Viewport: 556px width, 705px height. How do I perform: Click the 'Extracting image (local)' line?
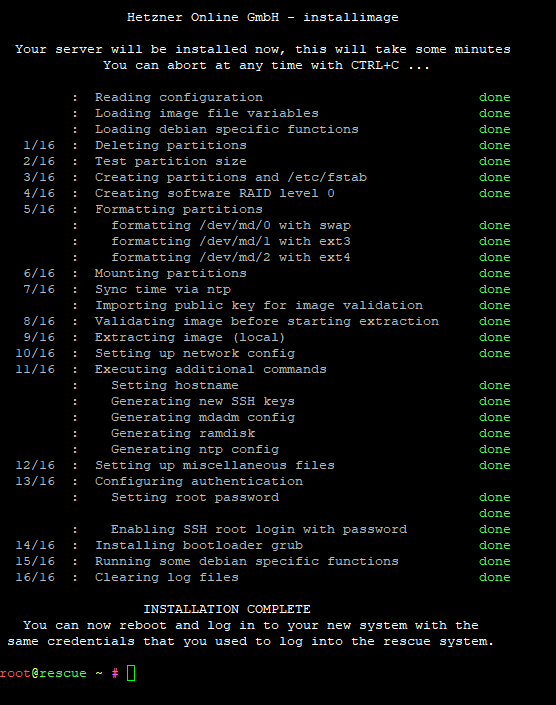190,337
